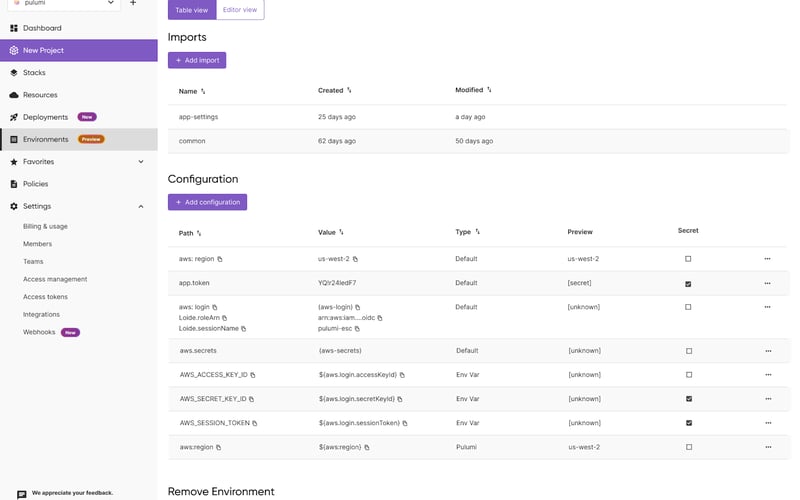This screenshot has height=500, width=800.
Task: Open more options for AWS_SESSION_TOKEN row
Action: pos(768,423)
